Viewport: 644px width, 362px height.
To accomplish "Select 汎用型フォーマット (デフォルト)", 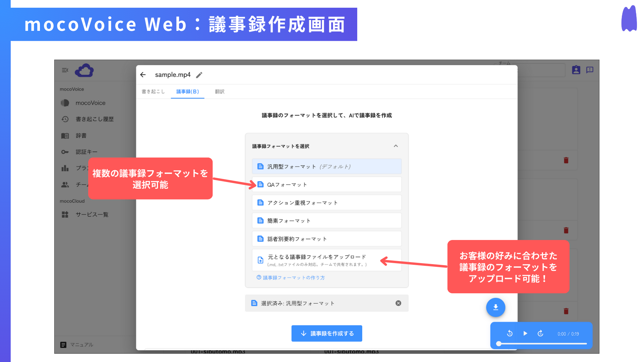I will (327, 167).
